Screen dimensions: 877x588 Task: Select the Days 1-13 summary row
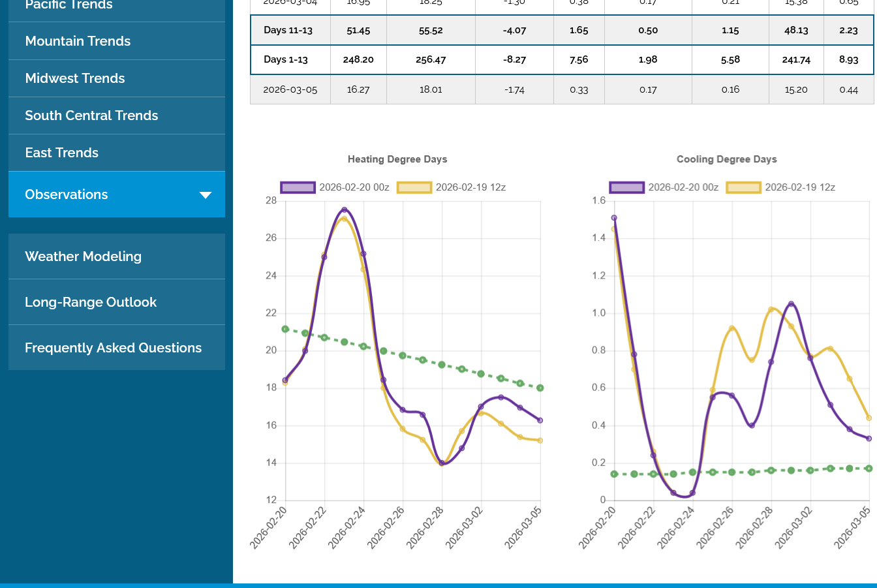tap(286, 59)
